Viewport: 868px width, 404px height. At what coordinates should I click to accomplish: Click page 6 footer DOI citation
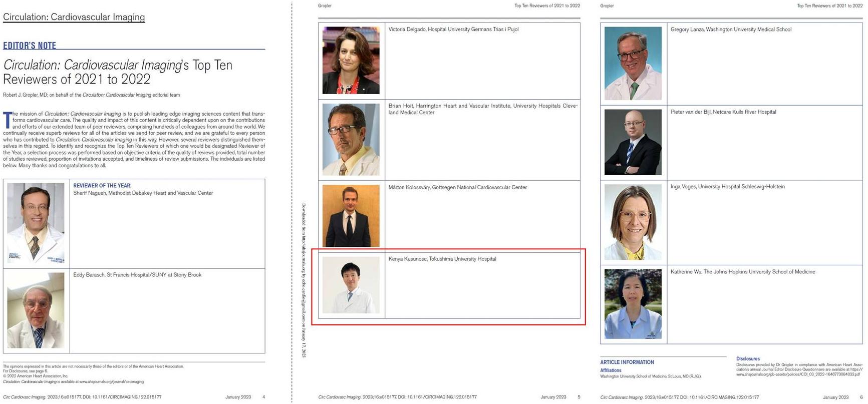679,397
